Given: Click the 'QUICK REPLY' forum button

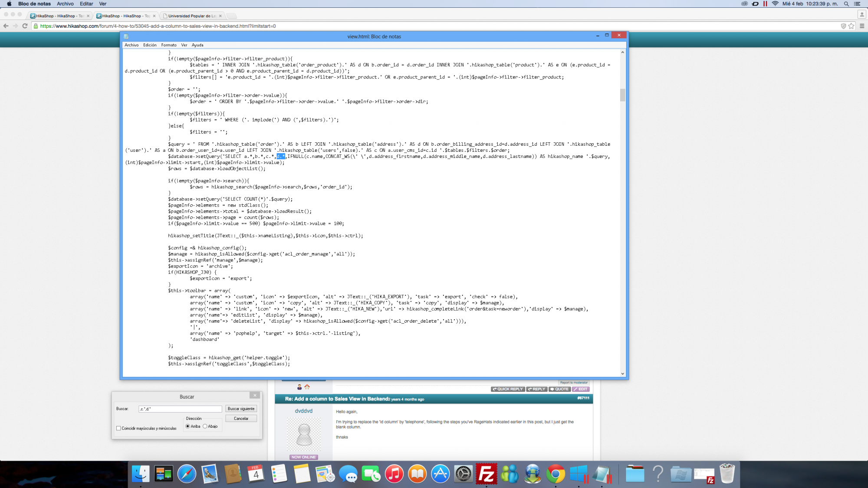Looking at the screenshot, I should (x=508, y=389).
